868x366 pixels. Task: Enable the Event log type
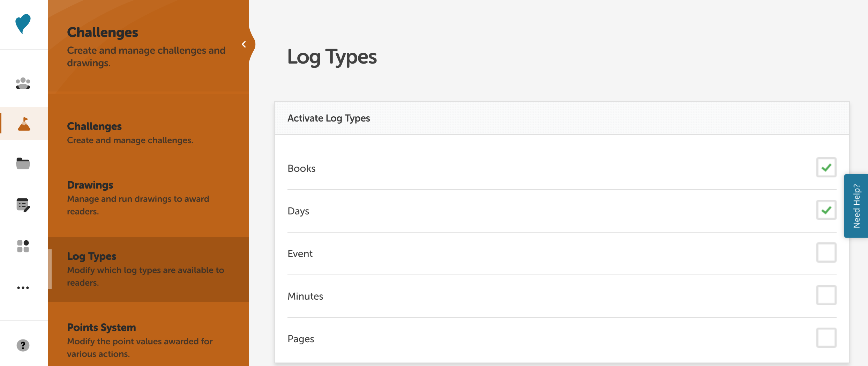[826, 252]
